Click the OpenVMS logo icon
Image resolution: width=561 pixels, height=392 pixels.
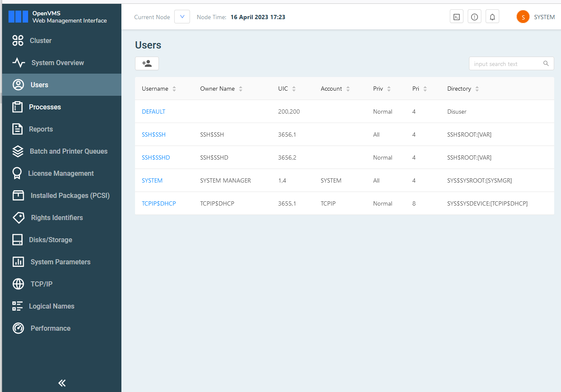point(18,17)
